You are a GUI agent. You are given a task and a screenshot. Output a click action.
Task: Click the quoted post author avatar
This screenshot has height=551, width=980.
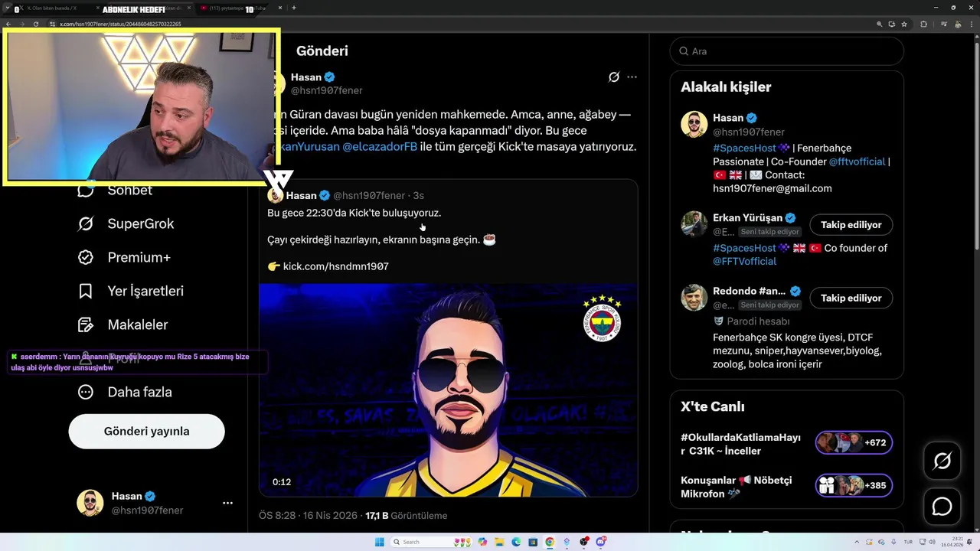276,195
